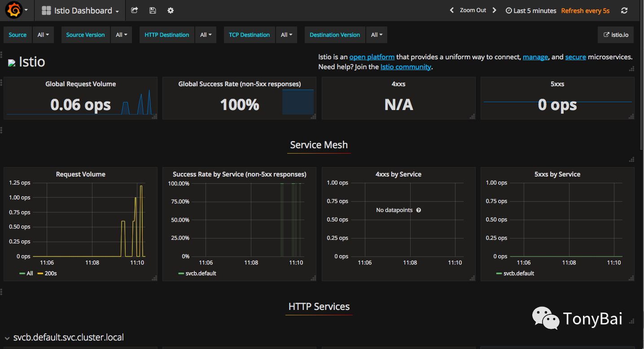Screen dimensions: 644x349
Task: Click the Global Request Volume panel title
Action: (81, 84)
